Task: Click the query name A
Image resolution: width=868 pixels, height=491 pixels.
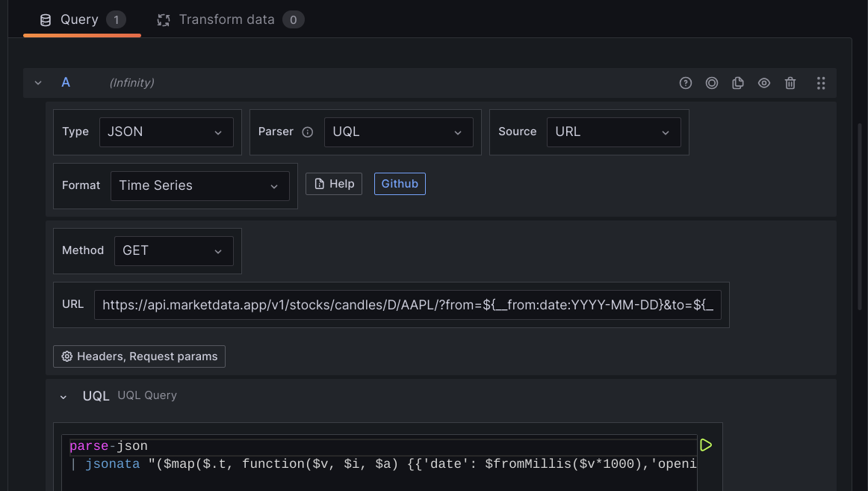Action: pyautogui.click(x=66, y=83)
